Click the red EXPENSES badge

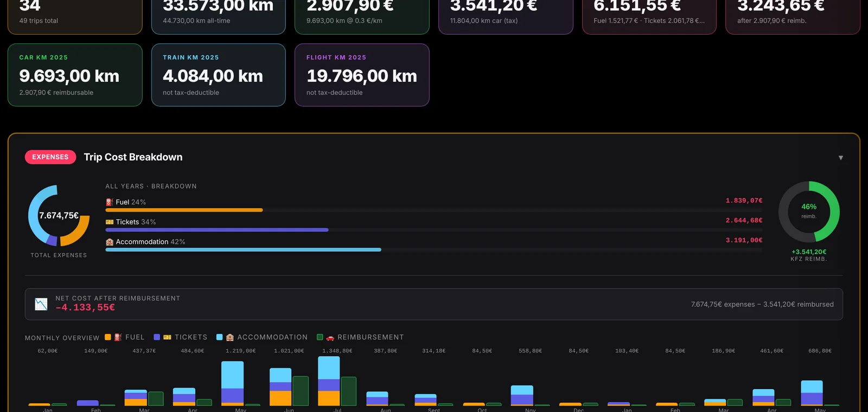[x=50, y=157]
